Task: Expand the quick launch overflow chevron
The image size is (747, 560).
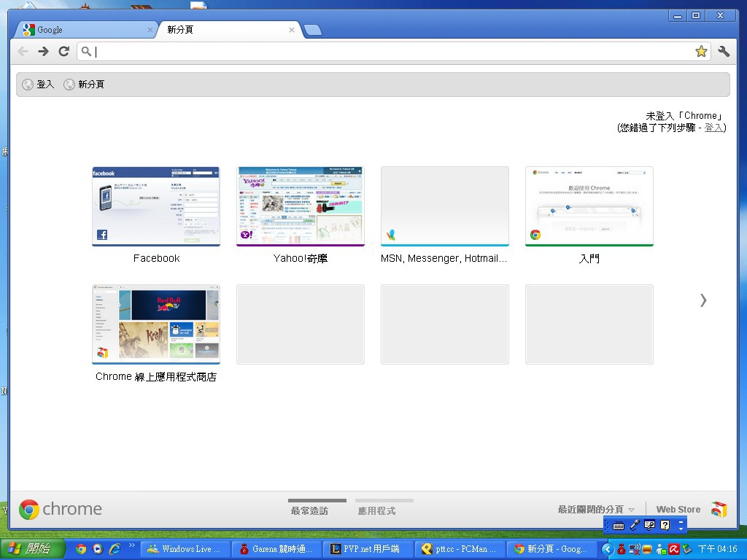Action: coord(131,545)
